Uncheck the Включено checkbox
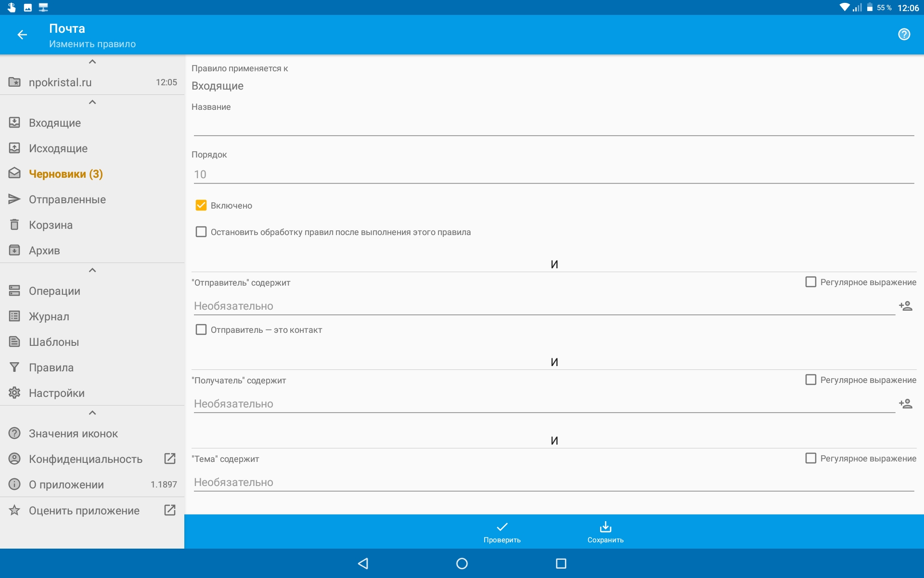This screenshot has width=924, height=578. click(x=201, y=206)
